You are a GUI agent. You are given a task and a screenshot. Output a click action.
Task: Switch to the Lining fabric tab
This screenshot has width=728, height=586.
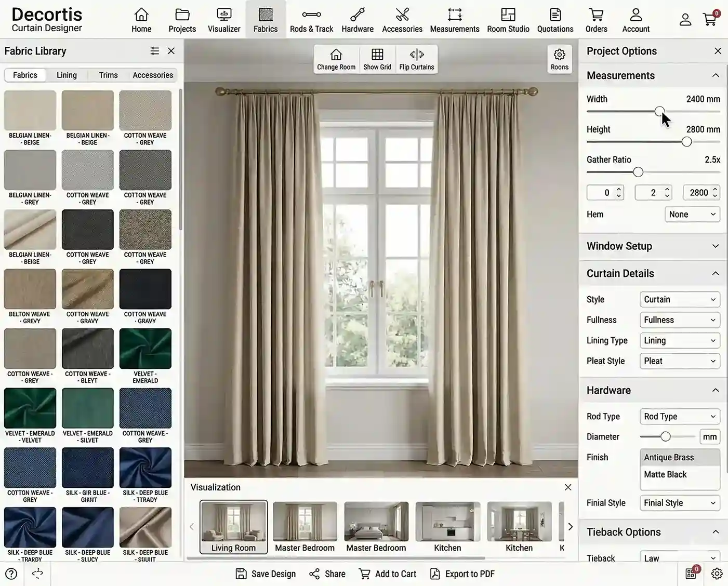(67, 75)
